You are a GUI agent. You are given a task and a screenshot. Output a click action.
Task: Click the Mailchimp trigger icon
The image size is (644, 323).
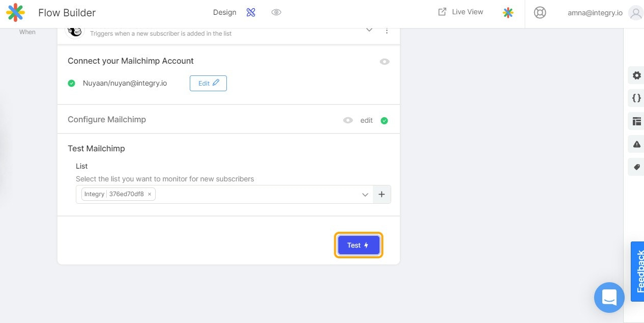click(75, 32)
